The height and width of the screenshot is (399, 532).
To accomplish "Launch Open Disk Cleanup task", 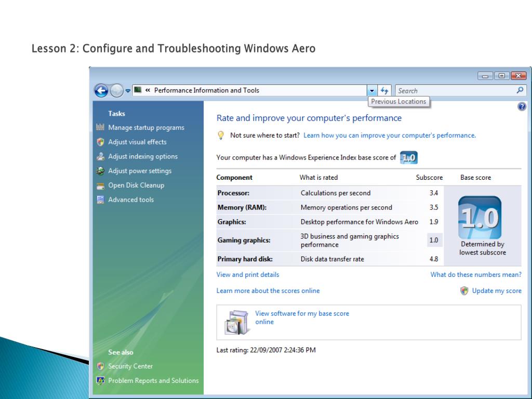I will point(136,185).
